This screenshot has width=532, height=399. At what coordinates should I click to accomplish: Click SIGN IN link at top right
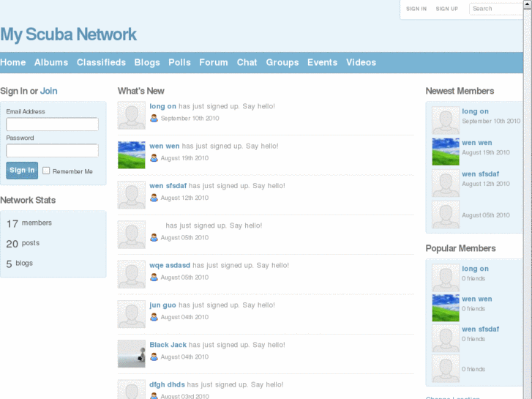(416, 9)
